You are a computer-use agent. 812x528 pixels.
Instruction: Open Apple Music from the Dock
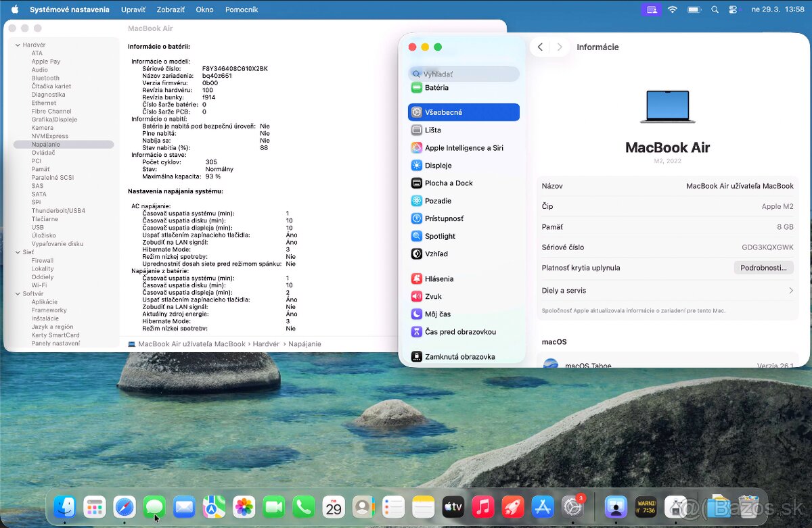[482, 506]
